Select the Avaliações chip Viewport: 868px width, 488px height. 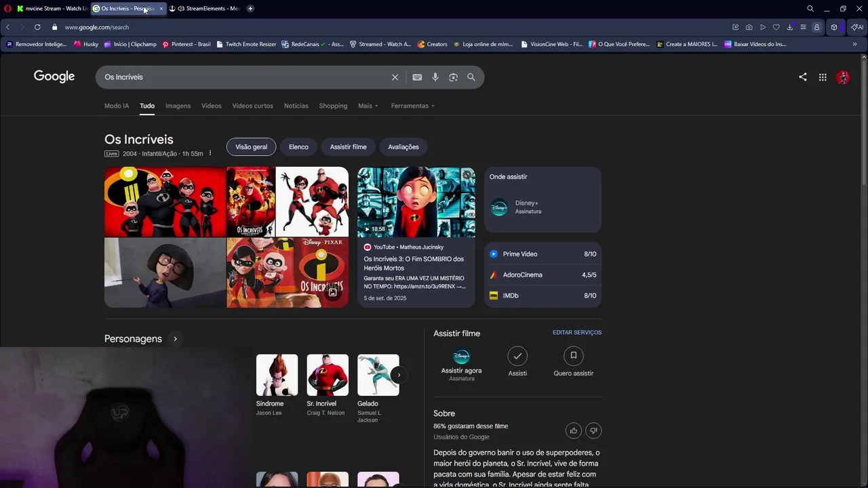pyautogui.click(x=403, y=147)
